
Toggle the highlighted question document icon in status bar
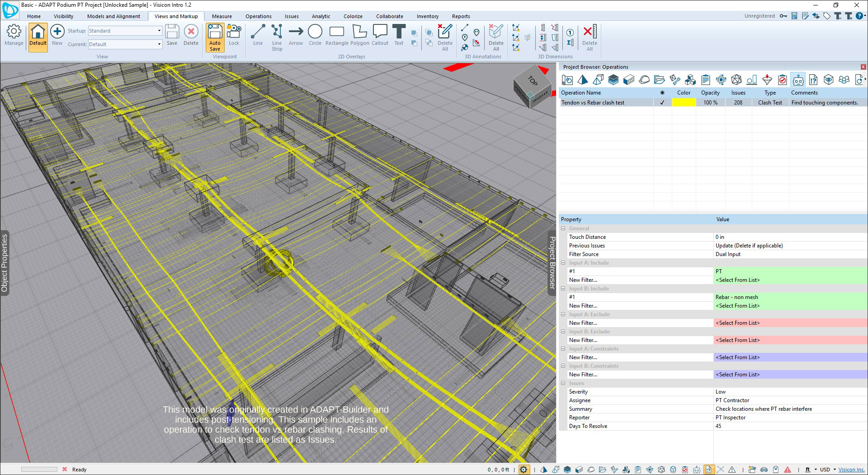pos(708,470)
